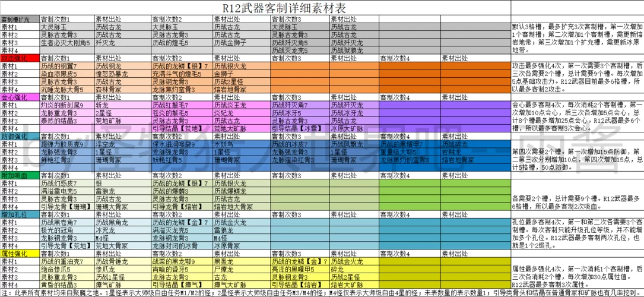Click the cell 引导龙骨【珊瑚】
Image resolution: width=644 pixels, height=297 pixels.
pyautogui.click(x=67, y=207)
